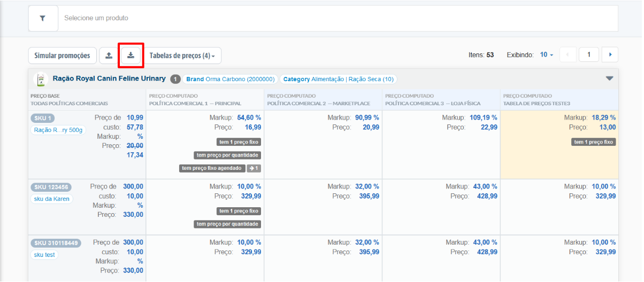Click the filter funnel icon
The image size is (644, 282).
43,18
